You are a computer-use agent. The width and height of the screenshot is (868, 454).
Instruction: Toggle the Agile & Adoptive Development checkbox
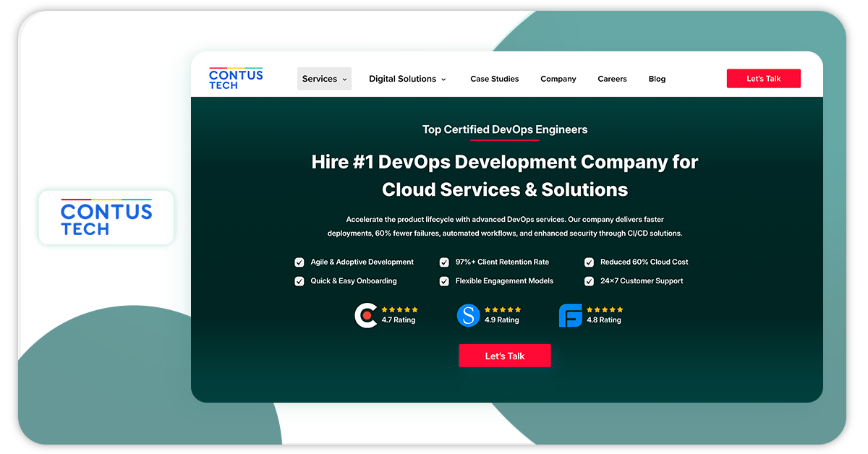[299, 262]
